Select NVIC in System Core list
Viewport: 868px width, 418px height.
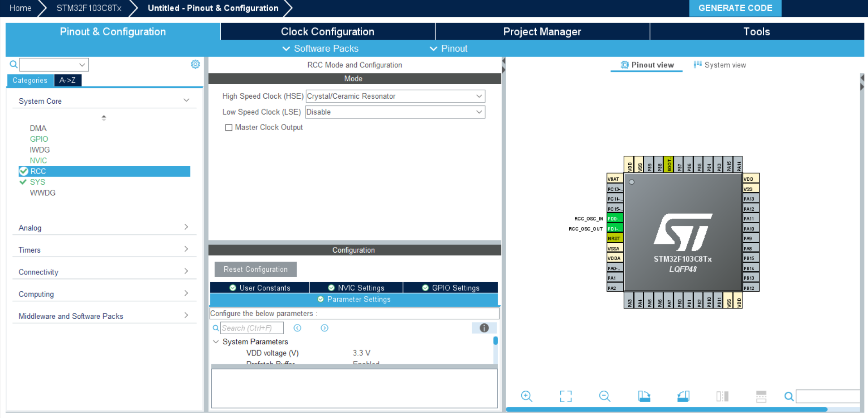39,161
